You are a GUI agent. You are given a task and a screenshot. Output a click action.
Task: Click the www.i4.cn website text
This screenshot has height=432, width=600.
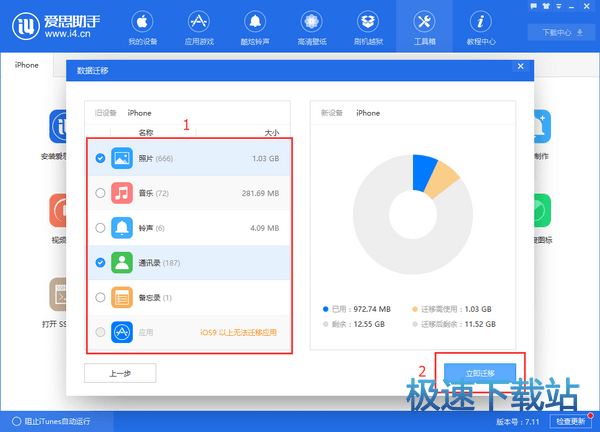coord(67,34)
